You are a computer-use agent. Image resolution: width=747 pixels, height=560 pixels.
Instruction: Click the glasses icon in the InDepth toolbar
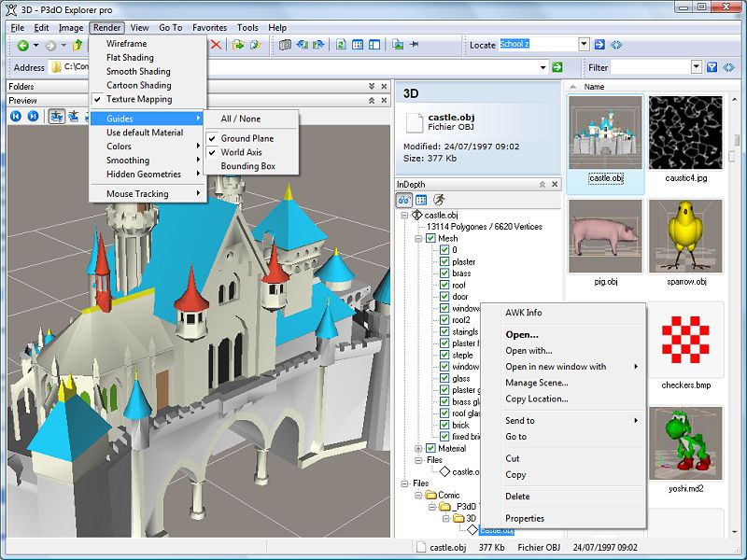[404, 200]
